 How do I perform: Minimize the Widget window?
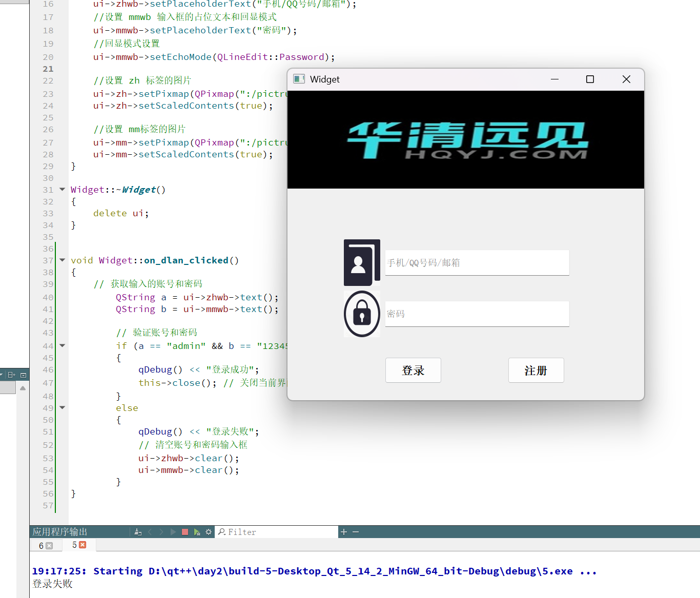[x=554, y=79]
